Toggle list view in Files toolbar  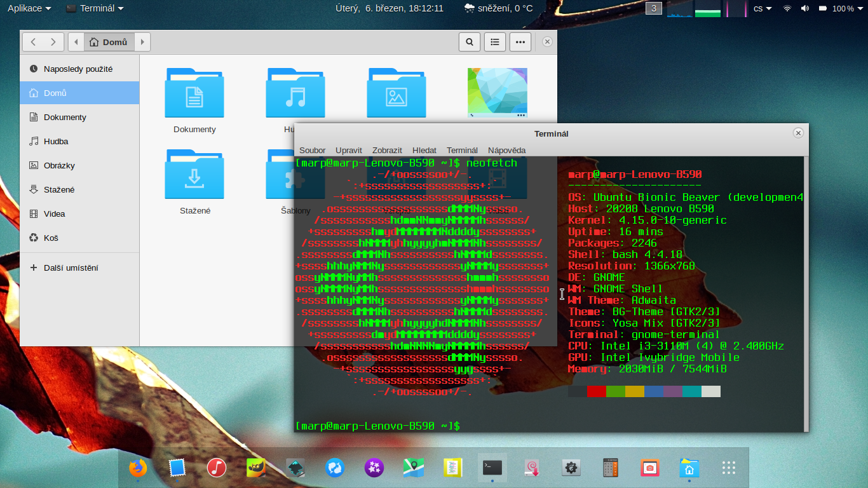[495, 42]
